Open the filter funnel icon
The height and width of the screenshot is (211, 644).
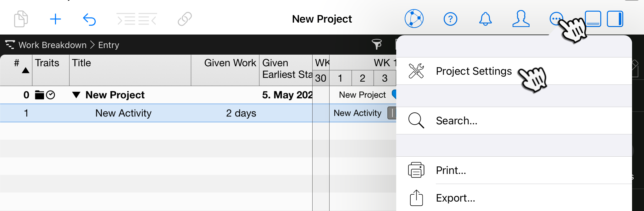[377, 45]
